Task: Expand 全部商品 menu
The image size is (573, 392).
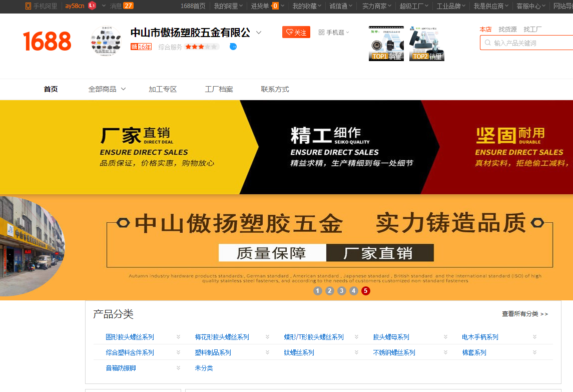Action: click(x=107, y=89)
